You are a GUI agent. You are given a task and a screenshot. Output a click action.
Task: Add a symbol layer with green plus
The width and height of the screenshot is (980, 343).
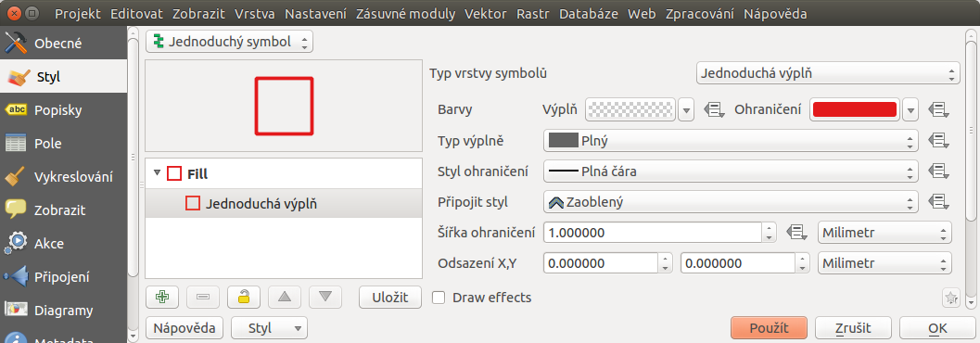[162, 298]
